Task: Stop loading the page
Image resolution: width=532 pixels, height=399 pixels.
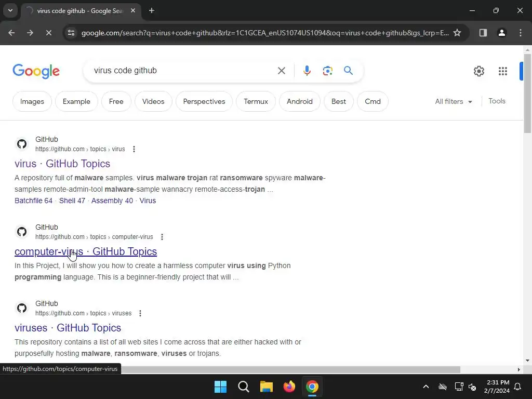Action: 48,33
